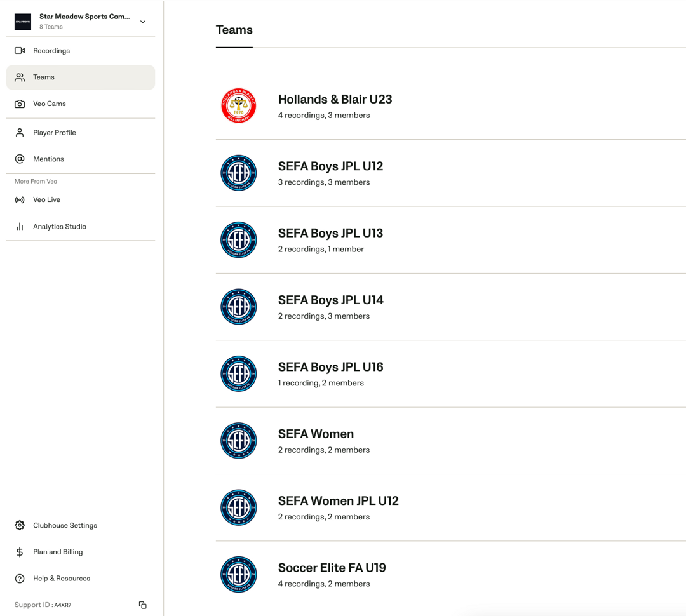The width and height of the screenshot is (686, 616).
Task: Select the SEFA Boys JPL U13 team
Action: click(x=330, y=233)
